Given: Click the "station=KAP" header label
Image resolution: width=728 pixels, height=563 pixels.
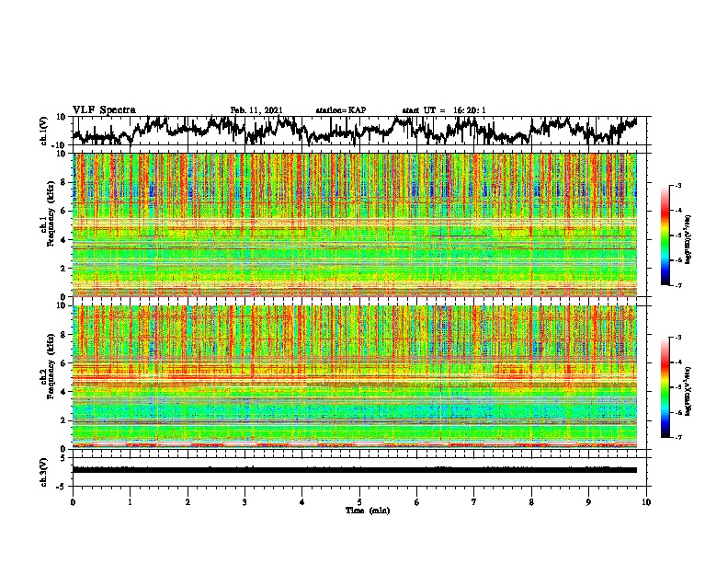Looking at the screenshot, I should [x=341, y=110].
